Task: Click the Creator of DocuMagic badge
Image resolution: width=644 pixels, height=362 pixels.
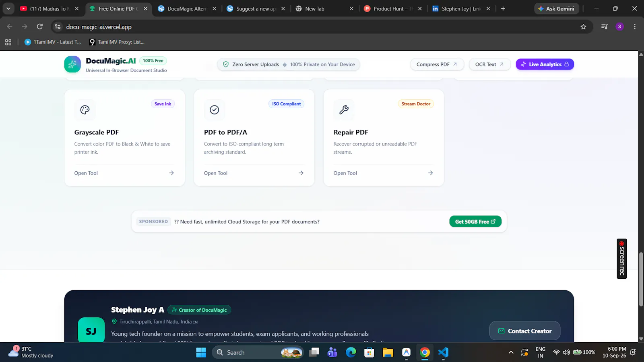Action: point(199,310)
